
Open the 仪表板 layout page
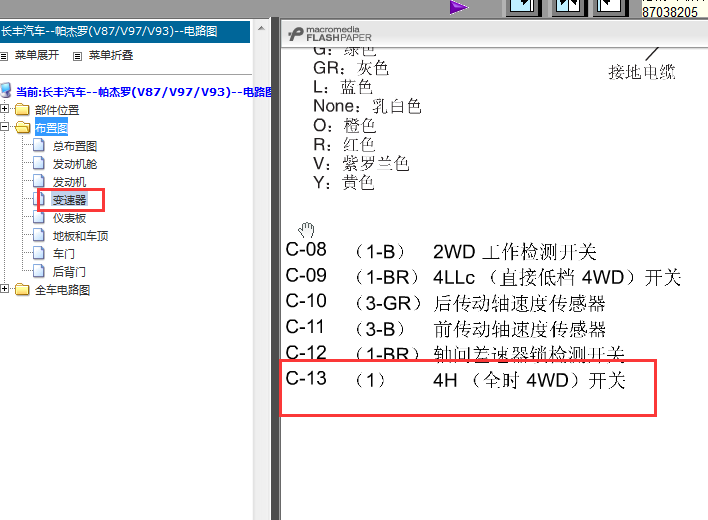(69, 218)
